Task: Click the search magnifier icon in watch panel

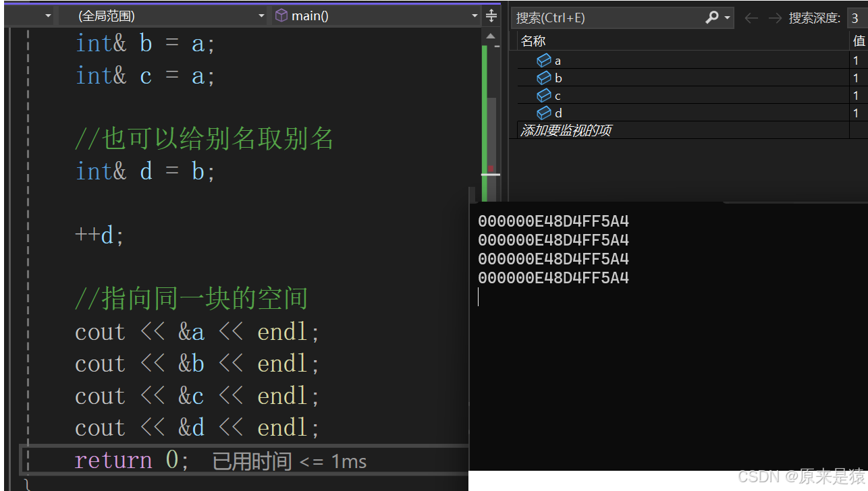Action: (x=711, y=18)
